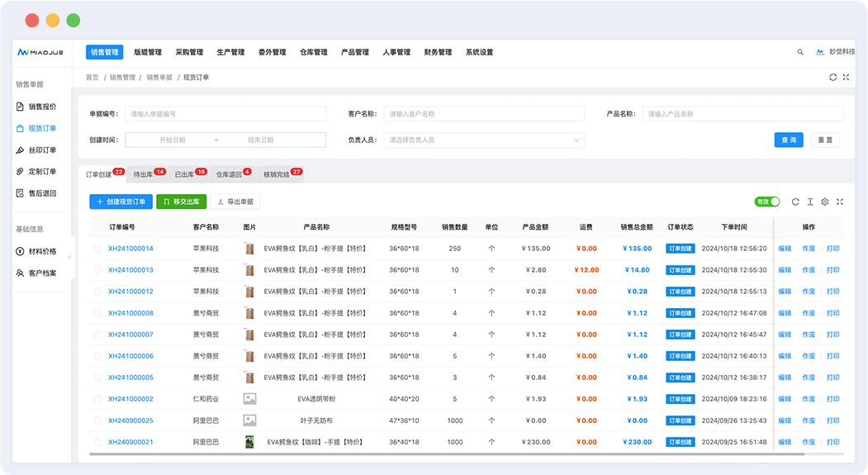Open the 财务管理 top menu
Viewport: 868px width, 475px height.
[438, 52]
